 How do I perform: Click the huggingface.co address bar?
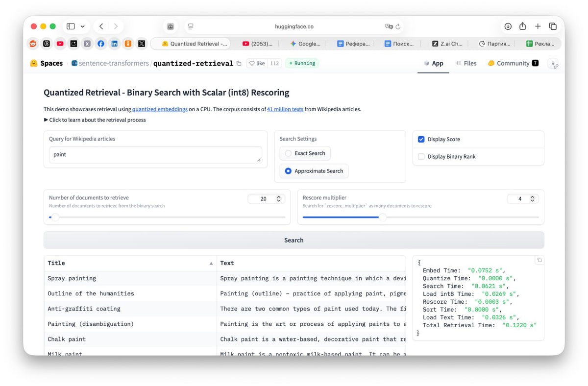(294, 26)
